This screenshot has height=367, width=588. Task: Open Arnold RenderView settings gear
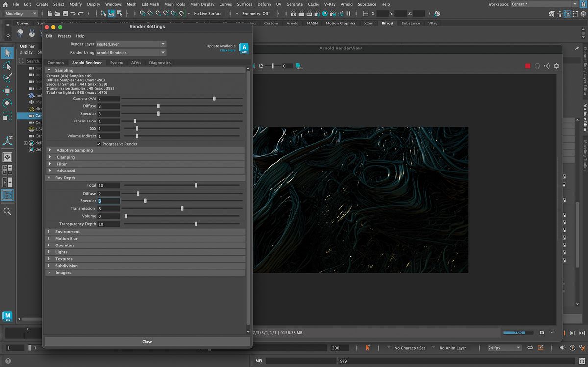[x=556, y=65]
